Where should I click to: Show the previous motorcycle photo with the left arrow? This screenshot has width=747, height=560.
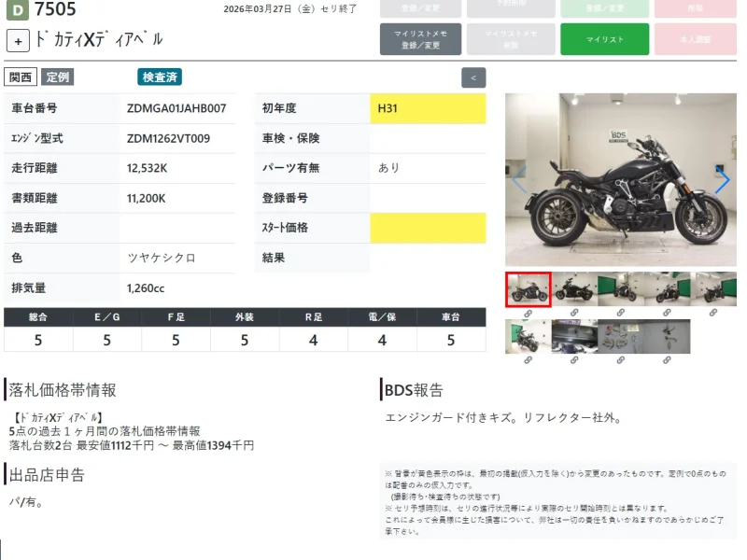(x=519, y=179)
